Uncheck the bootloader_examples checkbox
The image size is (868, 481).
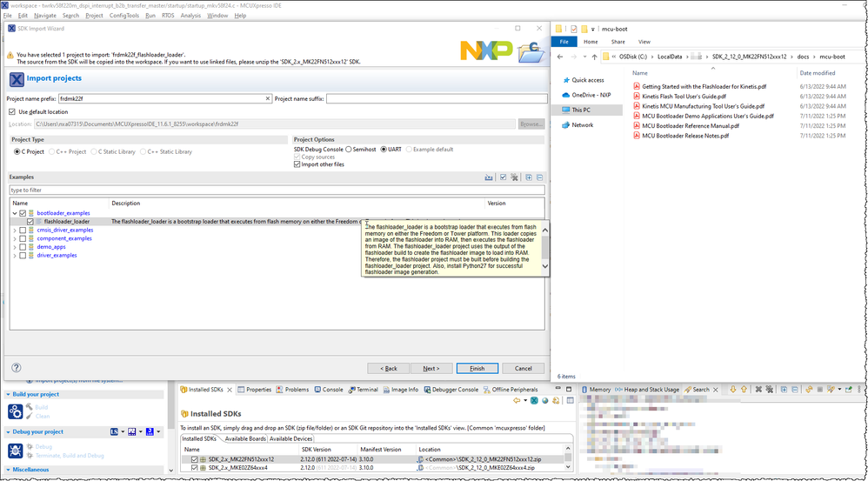[x=23, y=213]
